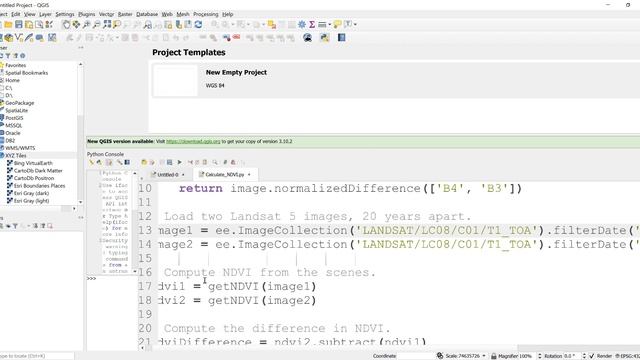Image resolution: width=640 pixels, height=360 pixels.
Task: Open the Raster menu
Action: coord(125,14)
